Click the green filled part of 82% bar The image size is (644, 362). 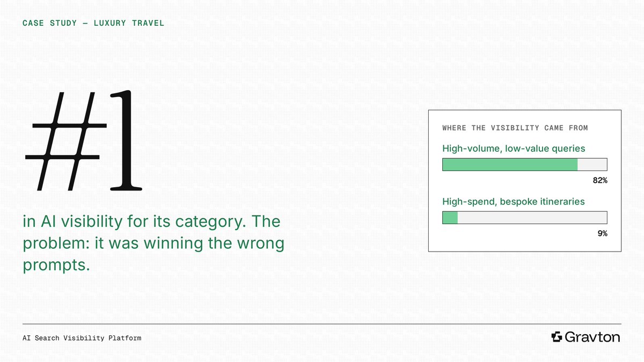510,164
